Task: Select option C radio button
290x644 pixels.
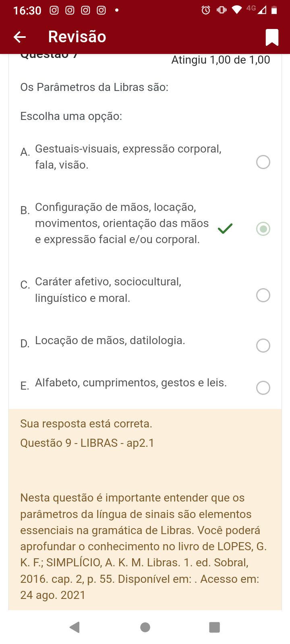Action: (x=263, y=295)
